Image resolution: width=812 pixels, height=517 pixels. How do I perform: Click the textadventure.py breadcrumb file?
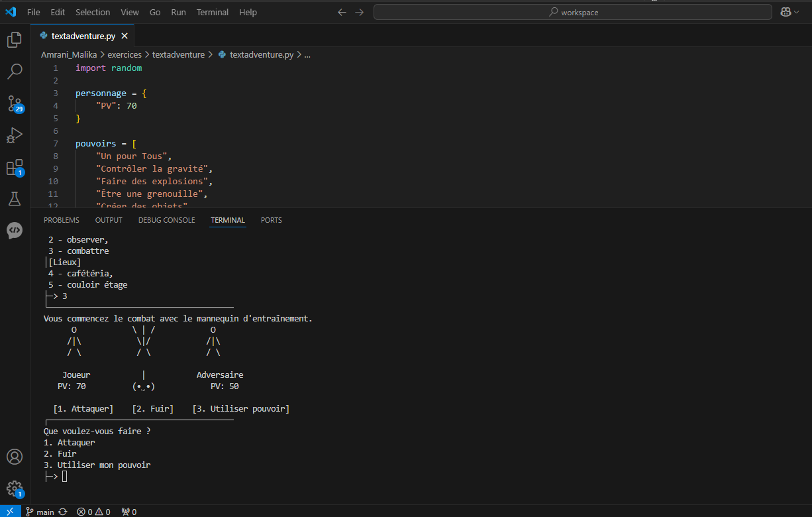[262, 55]
